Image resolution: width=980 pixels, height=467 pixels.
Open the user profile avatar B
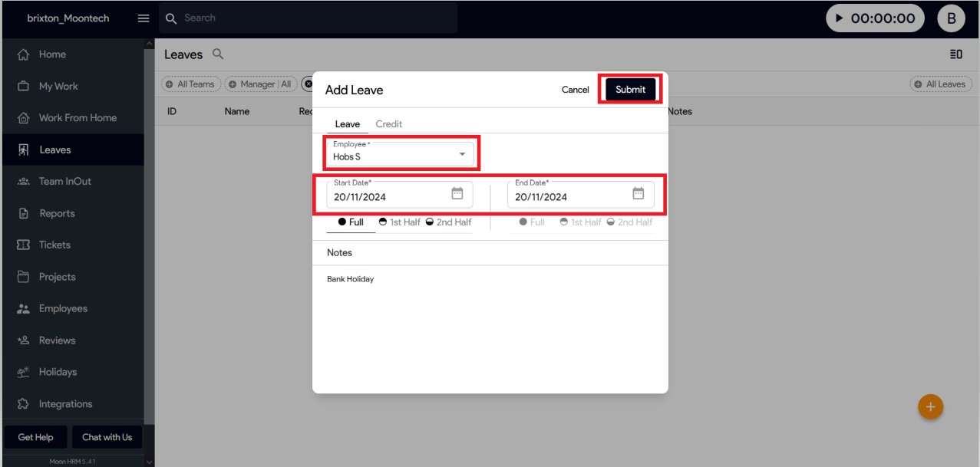(951, 18)
